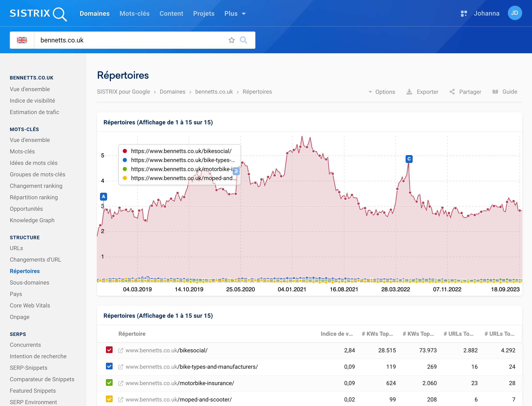Screen dimensions: 532x406
Task: Click the yellow moped-and... legend dot
Action: click(x=125, y=178)
